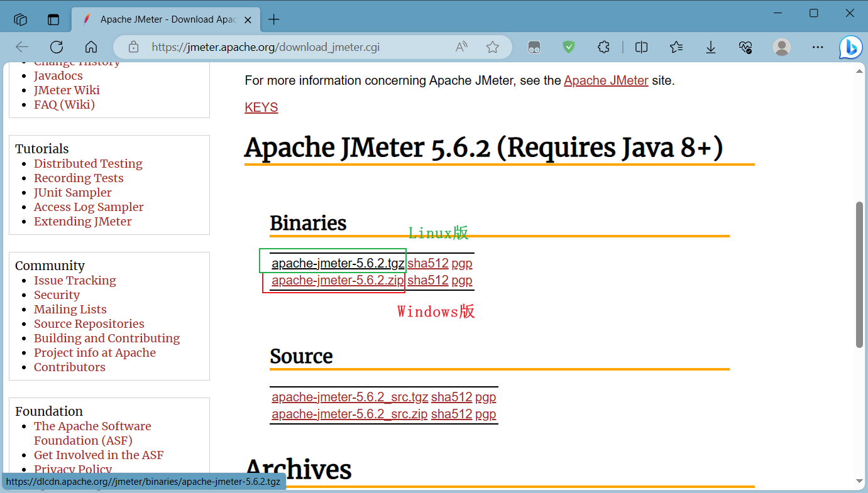The image size is (868, 493).
Task: Open pgp signature for source tgz
Action: (x=486, y=397)
